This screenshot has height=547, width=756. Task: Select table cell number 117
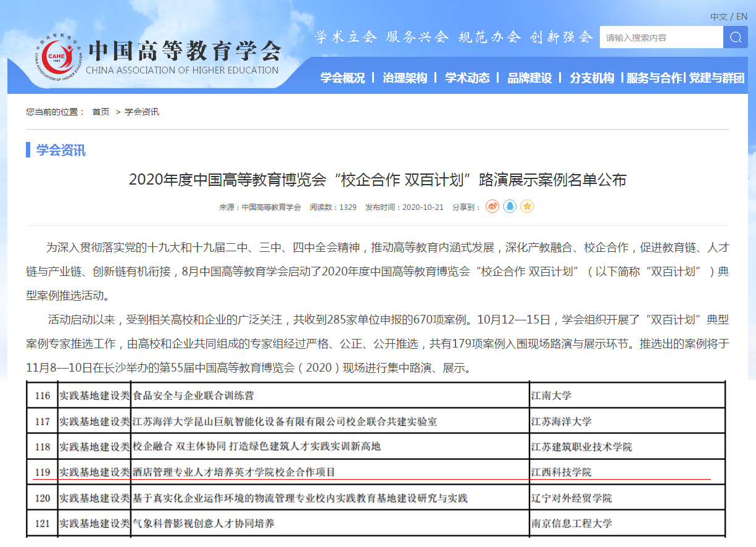43,421
